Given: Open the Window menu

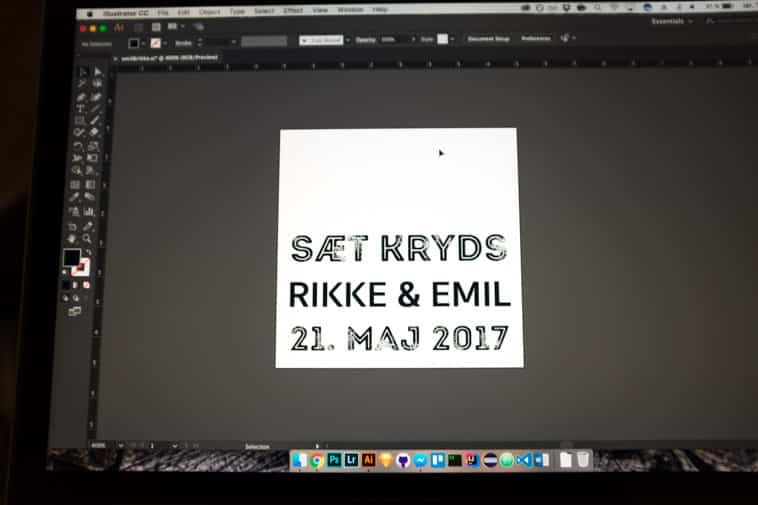Looking at the screenshot, I should point(350,10).
